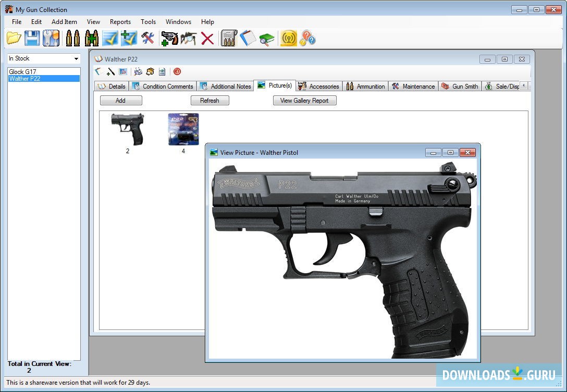Screen dimensions: 567x392
Task: Switch to the Additional Notes tab
Action: 226,86
